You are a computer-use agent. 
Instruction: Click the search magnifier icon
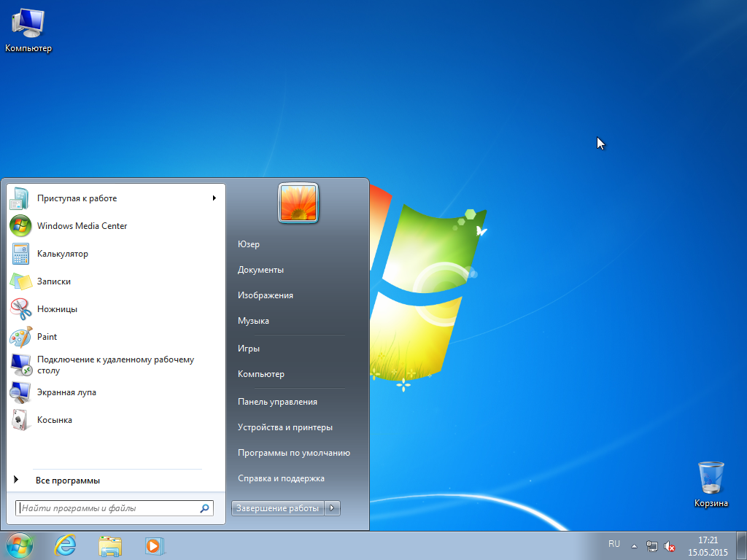[204, 508]
